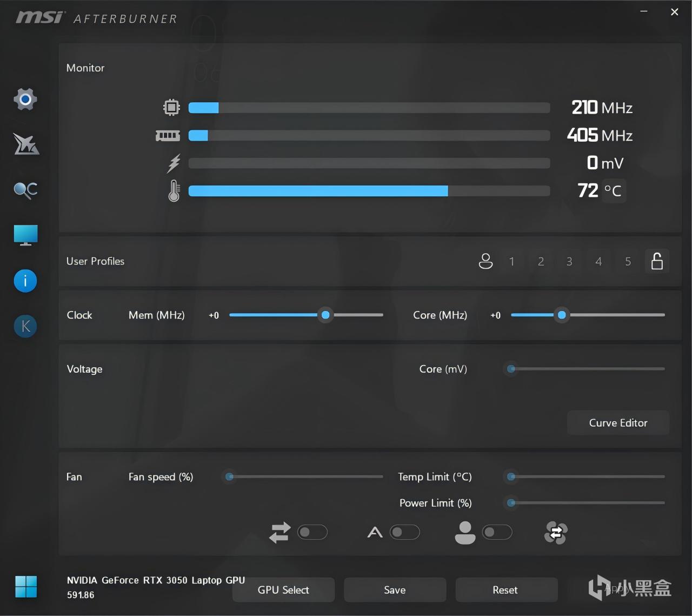Open settings with the gear icon
692x616 pixels.
click(x=25, y=99)
